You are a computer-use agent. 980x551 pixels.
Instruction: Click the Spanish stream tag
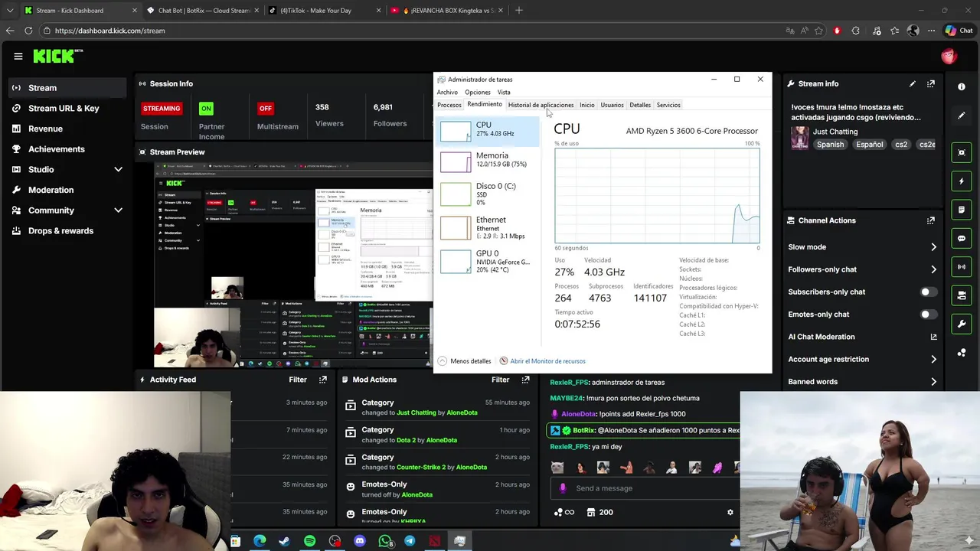click(830, 145)
